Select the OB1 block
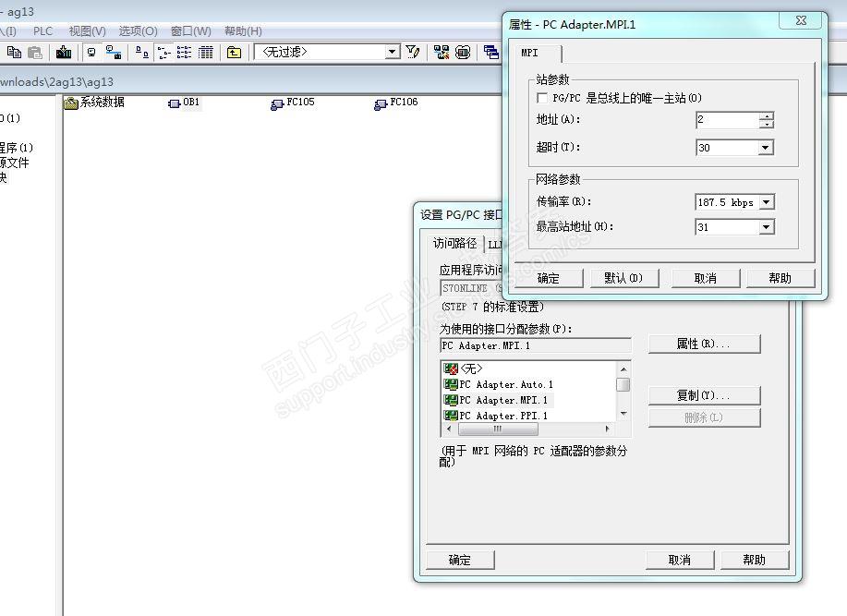 (184, 102)
